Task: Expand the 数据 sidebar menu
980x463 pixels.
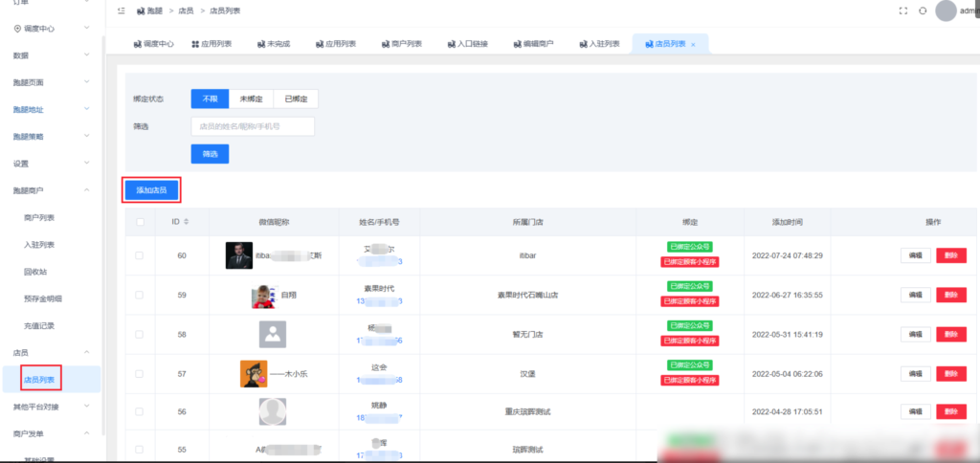Action: click(51, 55)
